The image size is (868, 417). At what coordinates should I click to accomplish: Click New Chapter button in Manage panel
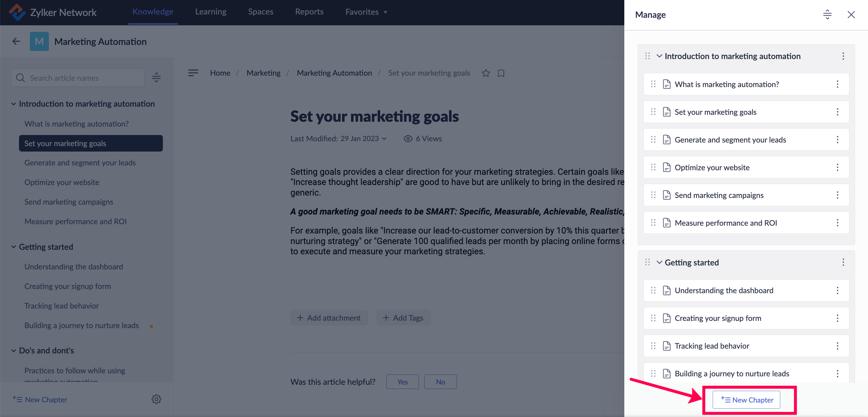746,400
